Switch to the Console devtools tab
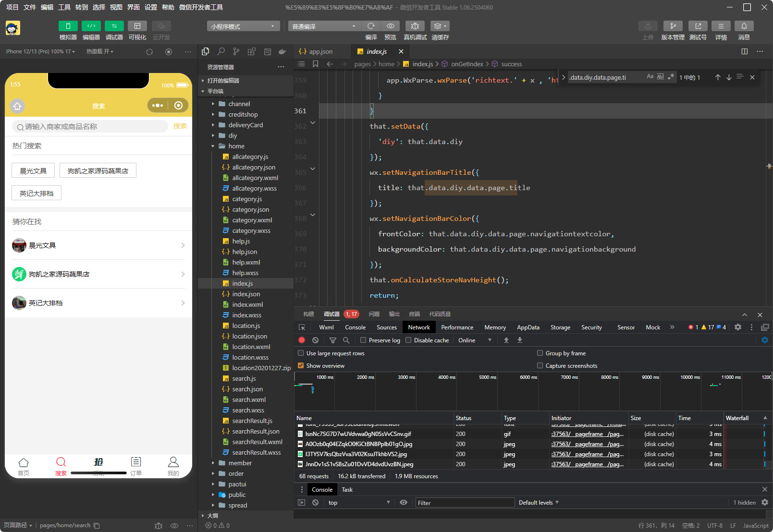 pyautogui.click(x=355, y=327)
